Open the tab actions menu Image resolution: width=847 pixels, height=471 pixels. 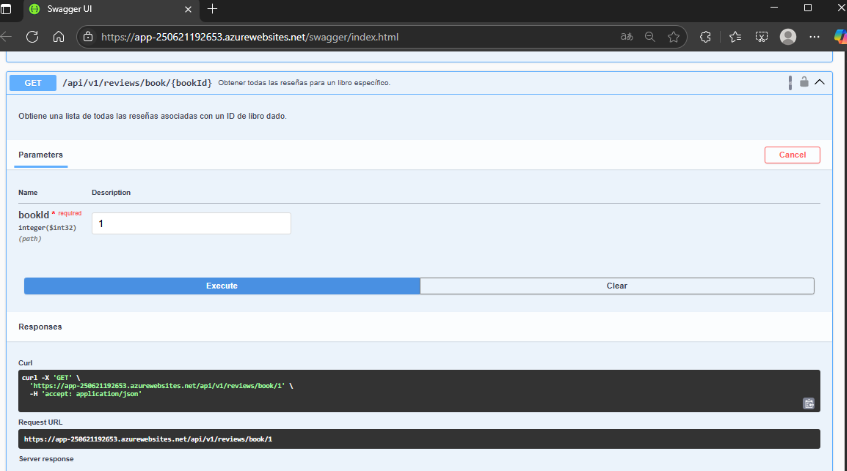6,9
